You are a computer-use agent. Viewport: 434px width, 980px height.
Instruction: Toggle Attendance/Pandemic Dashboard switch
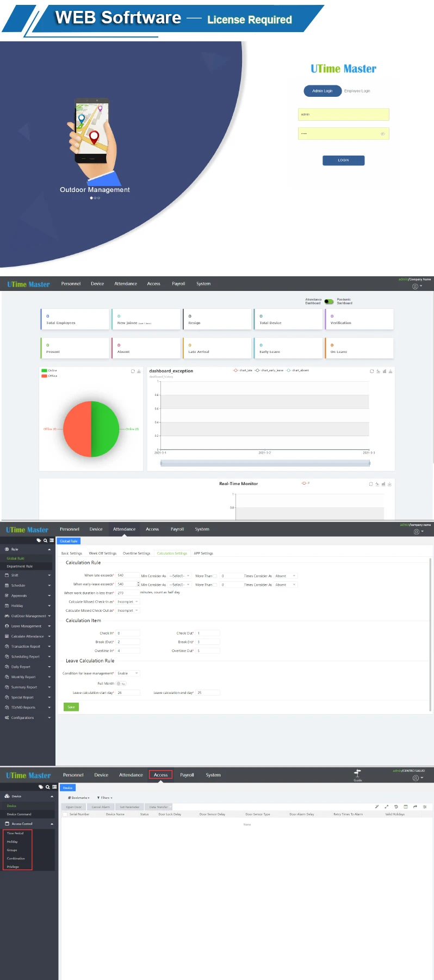click(x=328, y=301)
